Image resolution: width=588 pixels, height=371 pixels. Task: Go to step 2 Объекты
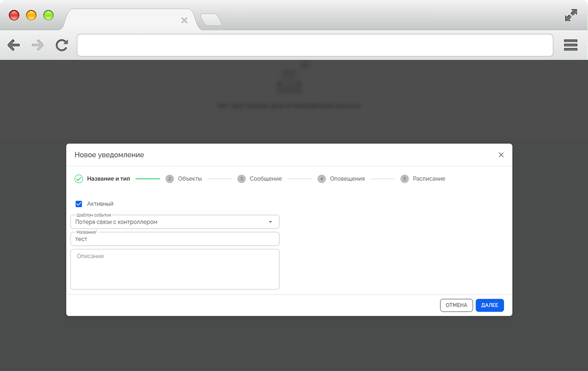pos(184,179)
